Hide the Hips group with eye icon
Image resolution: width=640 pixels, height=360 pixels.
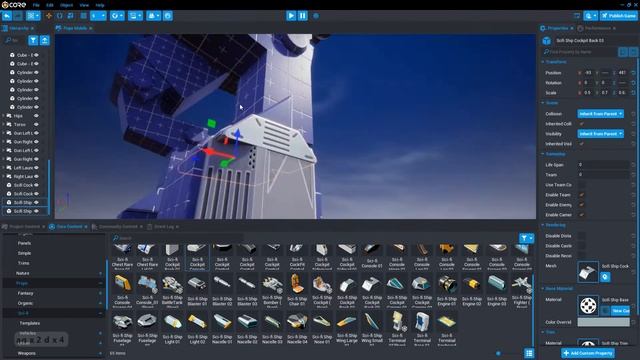[x=36, y=116]
